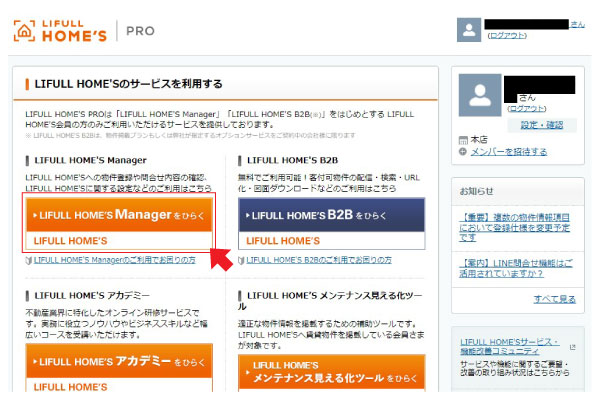Click the お知らせ panel heading

click(476, 191)
